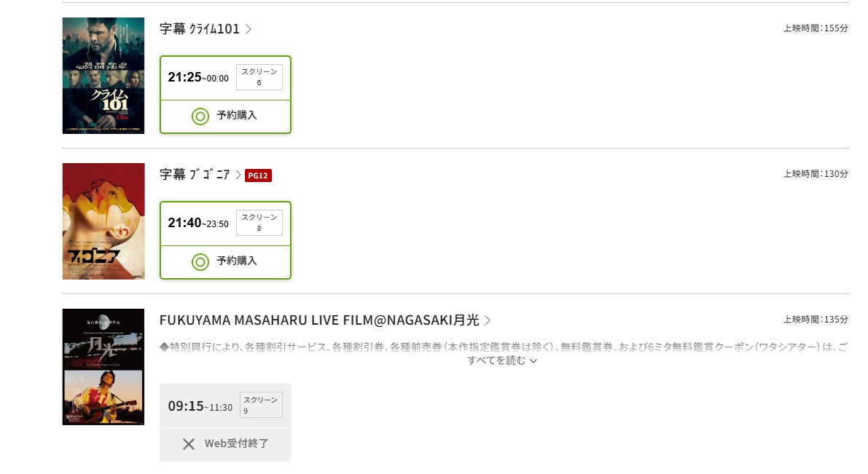Open the ブゴニア movie poster

[x=103, y=221]
